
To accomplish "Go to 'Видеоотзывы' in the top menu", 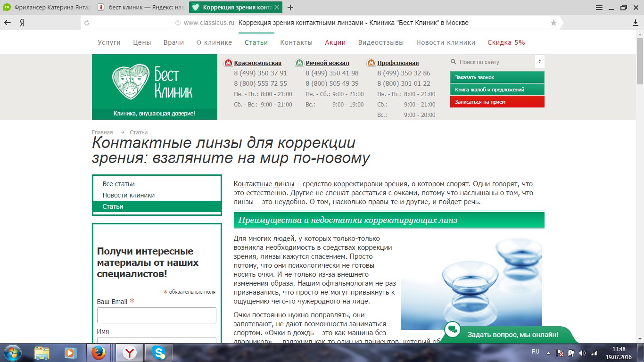I will (x=381, y=42).
